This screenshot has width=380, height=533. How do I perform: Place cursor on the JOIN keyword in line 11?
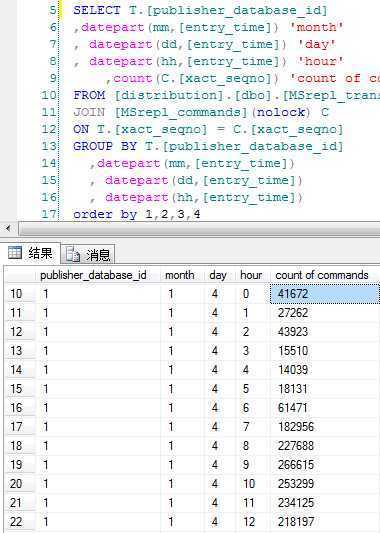click(89, 112)
